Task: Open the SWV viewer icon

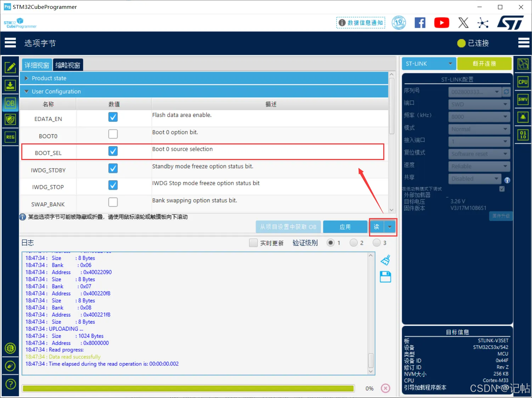Action: tap(523, 99)
